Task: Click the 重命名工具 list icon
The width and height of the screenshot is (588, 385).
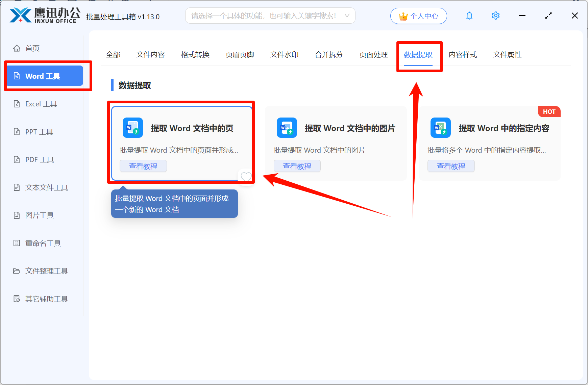Action: click(x=17, y=243)
